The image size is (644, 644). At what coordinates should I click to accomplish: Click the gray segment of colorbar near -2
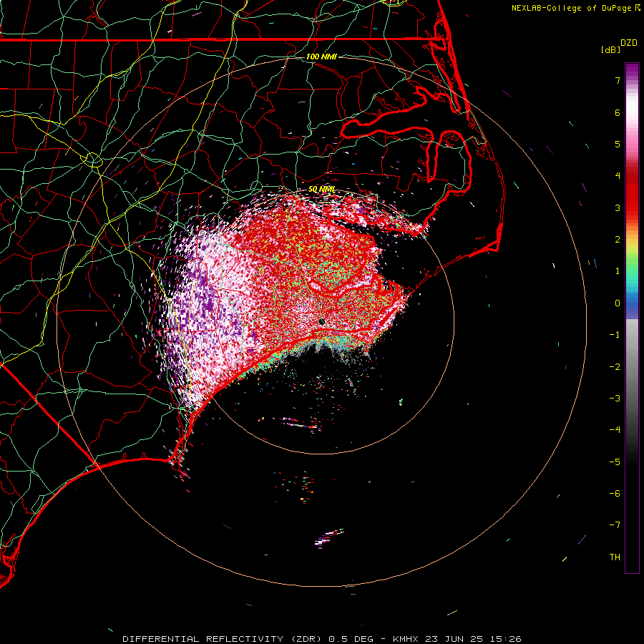point(632,367)
